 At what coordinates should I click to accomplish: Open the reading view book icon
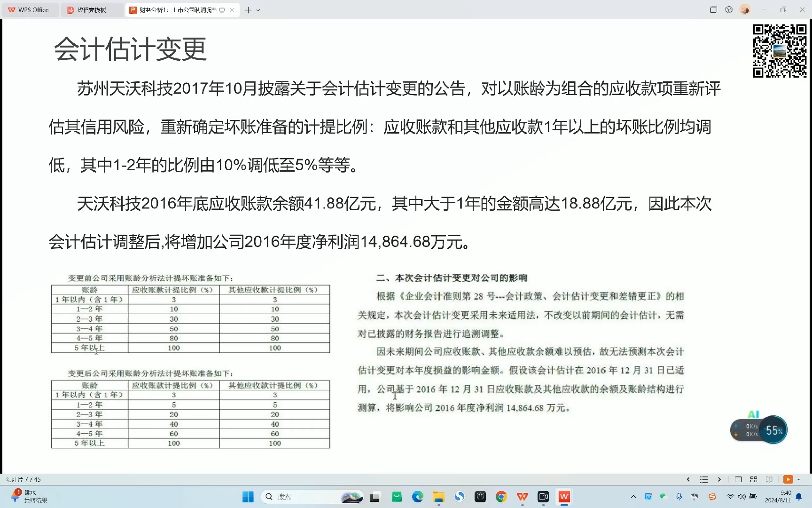[x=769, y=479]
